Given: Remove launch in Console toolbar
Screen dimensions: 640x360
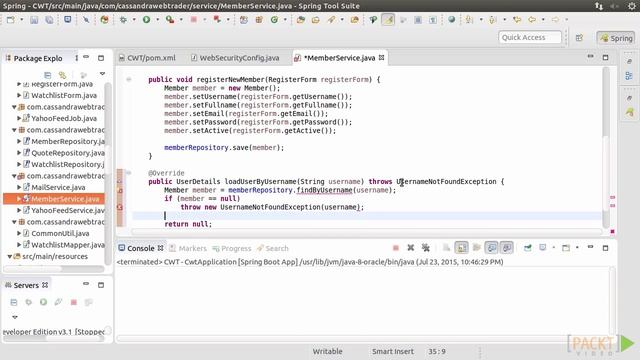Looking at the screenshot, I should 411,248.
